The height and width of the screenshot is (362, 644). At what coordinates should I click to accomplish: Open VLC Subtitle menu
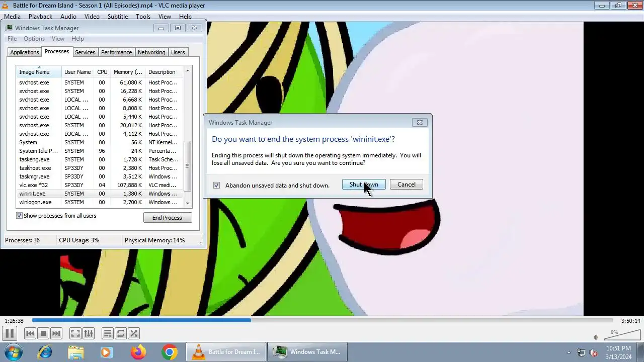(x=118, y=17)
